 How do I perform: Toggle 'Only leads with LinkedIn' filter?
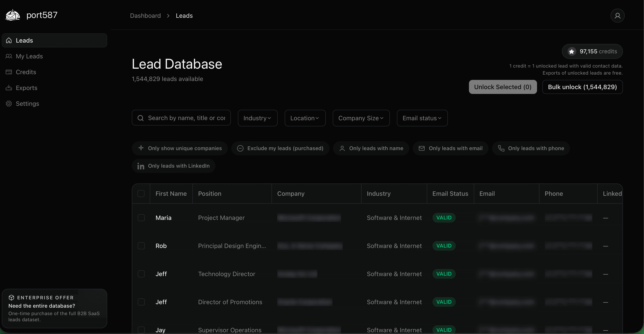pyautogui.click(x=174, y=166)
